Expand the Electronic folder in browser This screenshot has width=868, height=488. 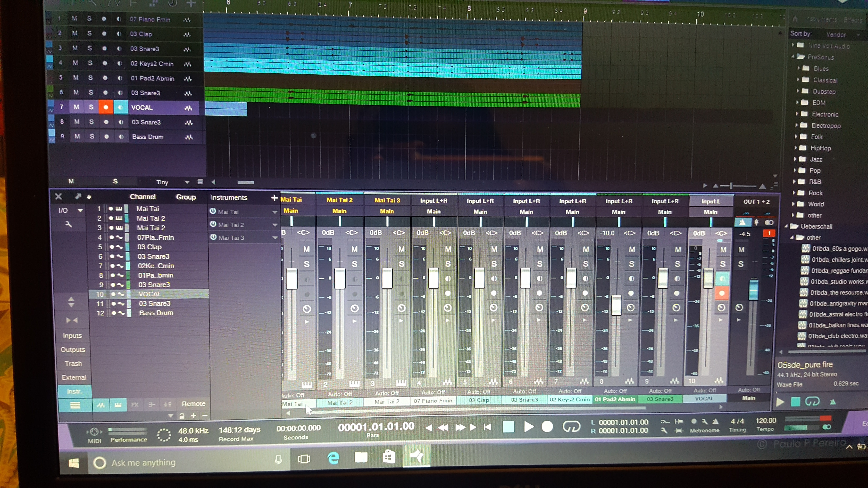pos(797,114)
